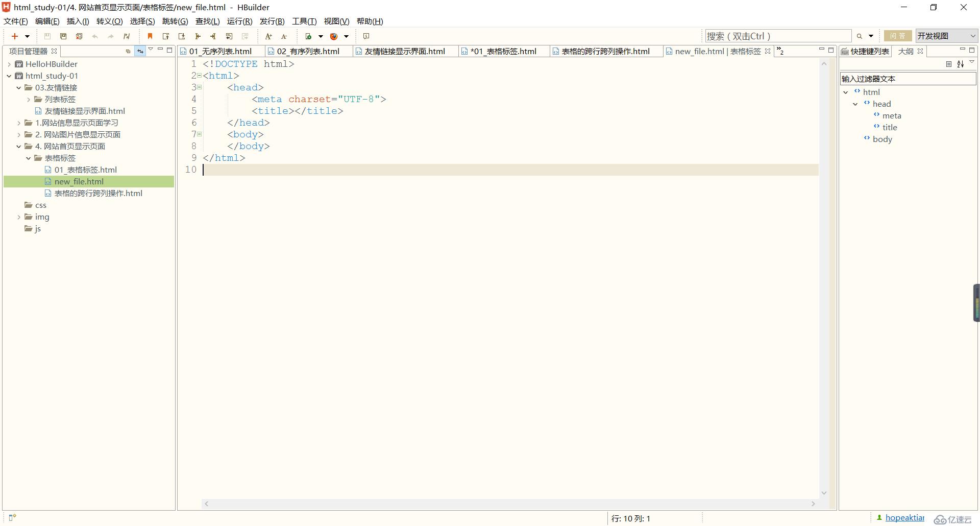Click the jump-forward right-arrow bracket icon
This screenshot has width=980, height=526.
(x=213, y=36)
